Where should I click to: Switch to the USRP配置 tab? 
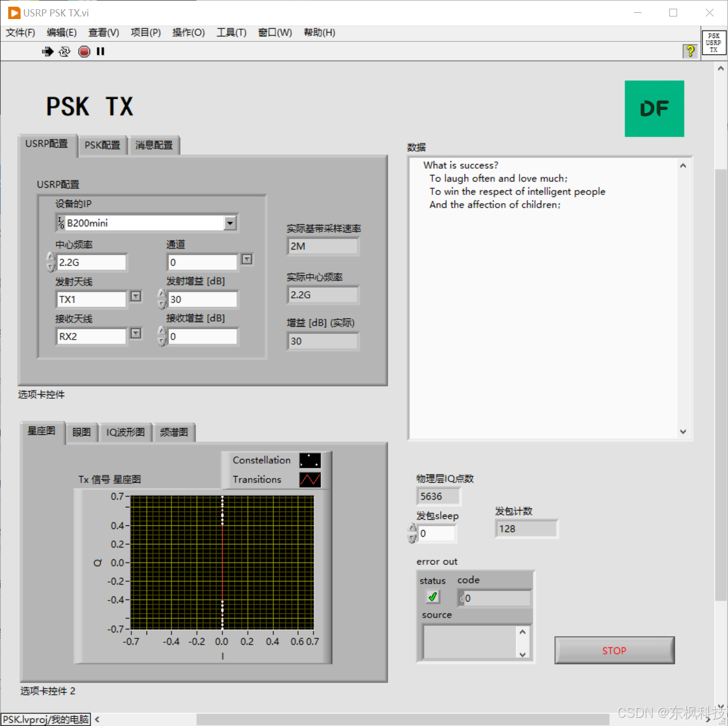pyautogui.click(x=47, y=144)
